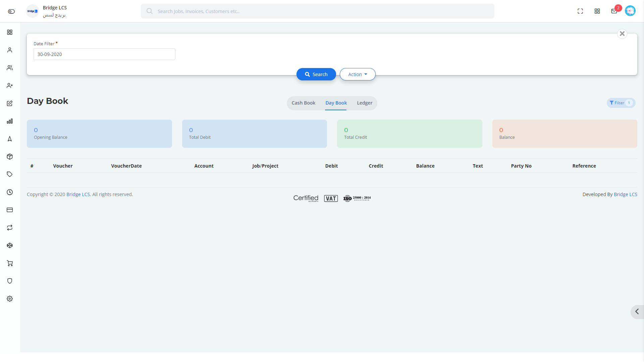Click the shield/security icon in sidebar
The height and width of the screenshot is (362, 644).
(x=10, y=281)
